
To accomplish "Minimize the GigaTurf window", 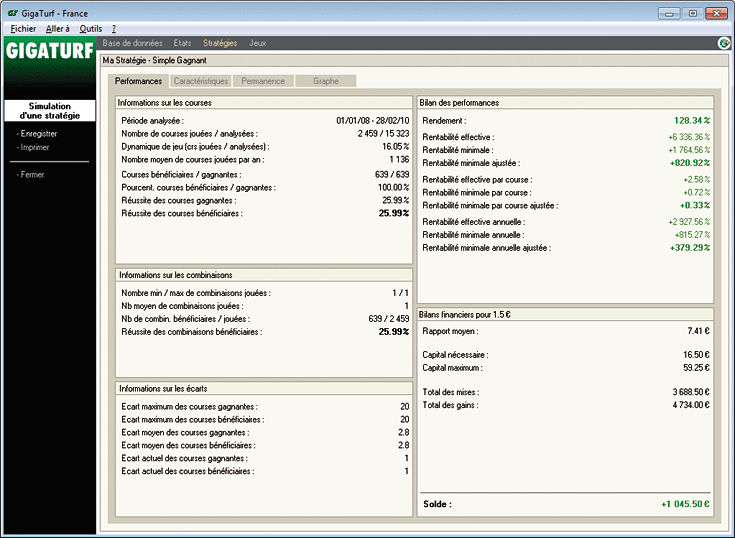I will tap(669, 14).
